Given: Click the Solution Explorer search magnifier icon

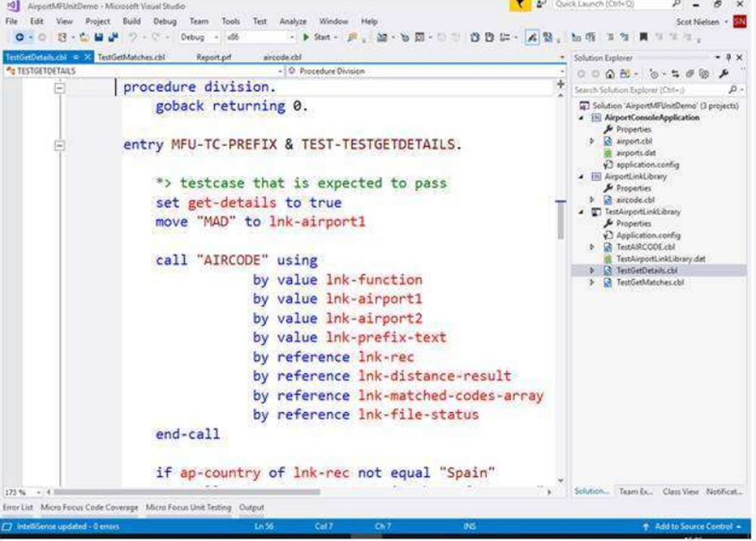Looking at the screenshot, I should (733, 90).
